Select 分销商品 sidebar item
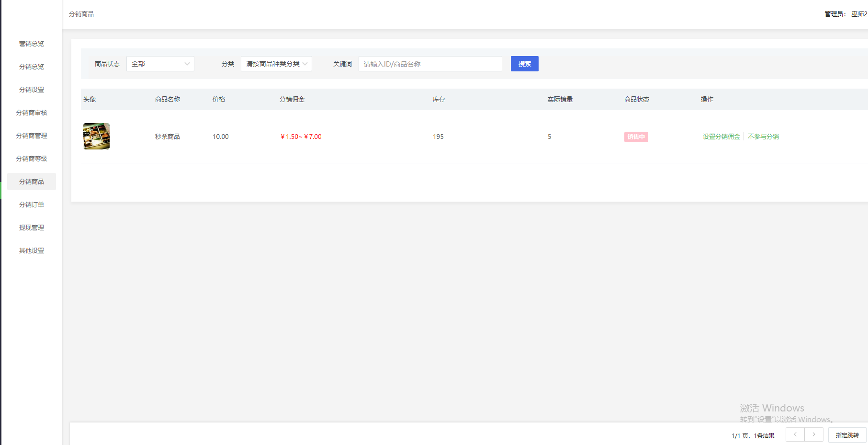 tap(32, 182)
